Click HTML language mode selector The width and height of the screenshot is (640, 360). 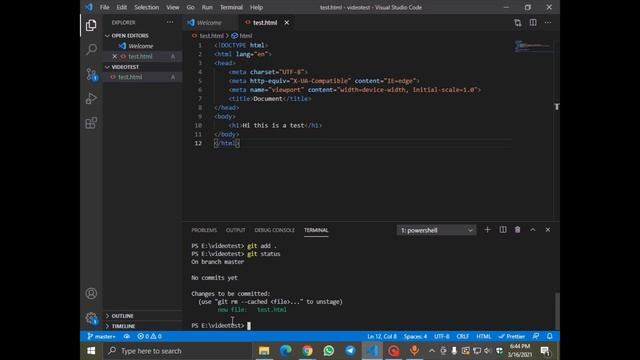pyautogui.click(x=484, y=336)
